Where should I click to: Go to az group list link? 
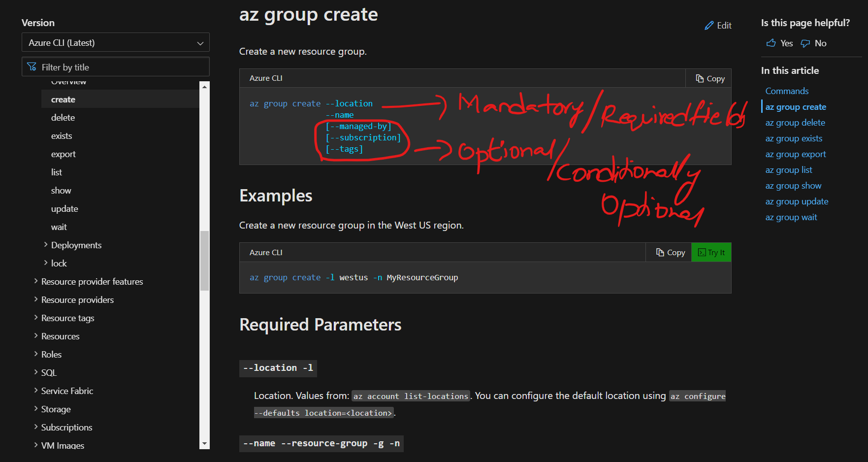pos(789,170)
